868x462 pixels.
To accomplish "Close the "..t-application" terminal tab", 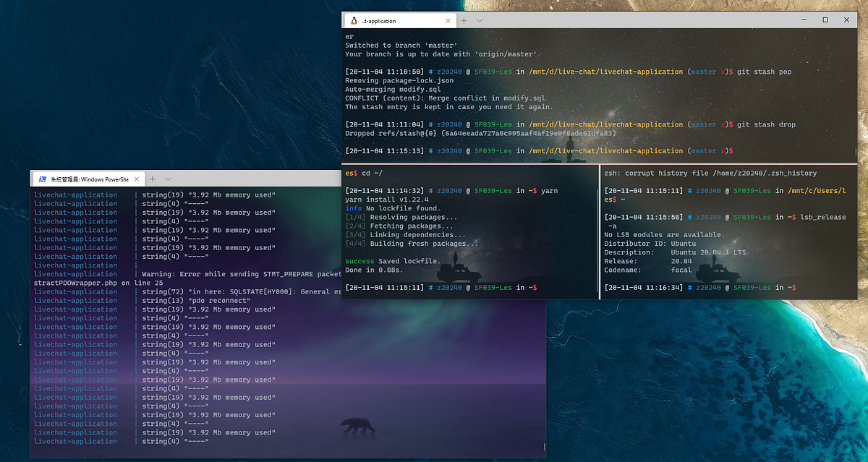I will [448, 20].
